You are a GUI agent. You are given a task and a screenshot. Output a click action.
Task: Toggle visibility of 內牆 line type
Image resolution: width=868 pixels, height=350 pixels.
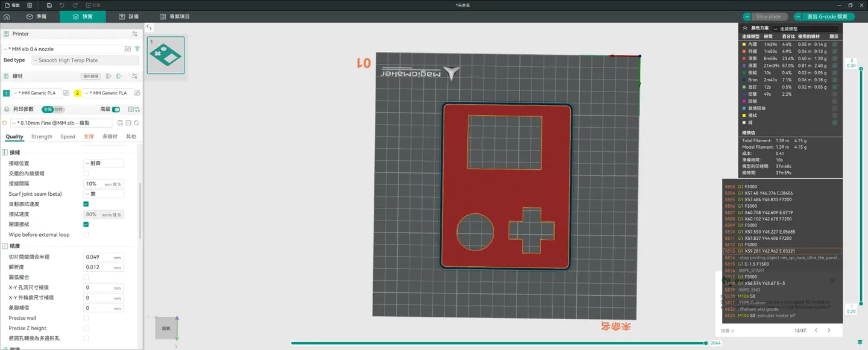pyautogui.click(x=835, y=44)
